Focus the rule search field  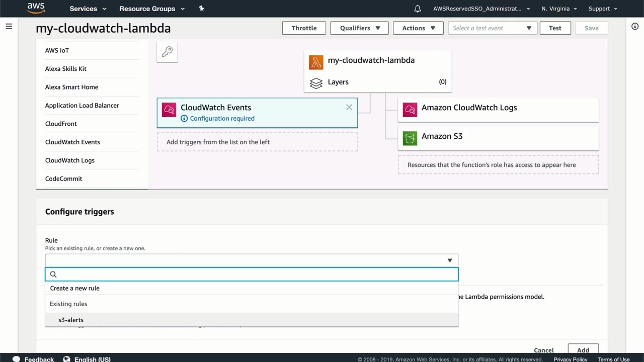257,274
